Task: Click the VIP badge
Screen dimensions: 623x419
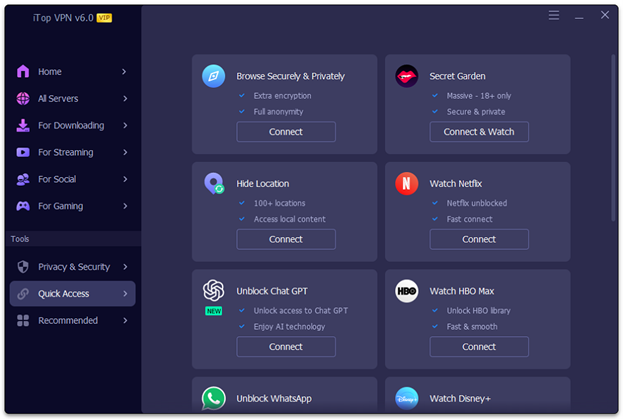Action: tap(104, 18)
